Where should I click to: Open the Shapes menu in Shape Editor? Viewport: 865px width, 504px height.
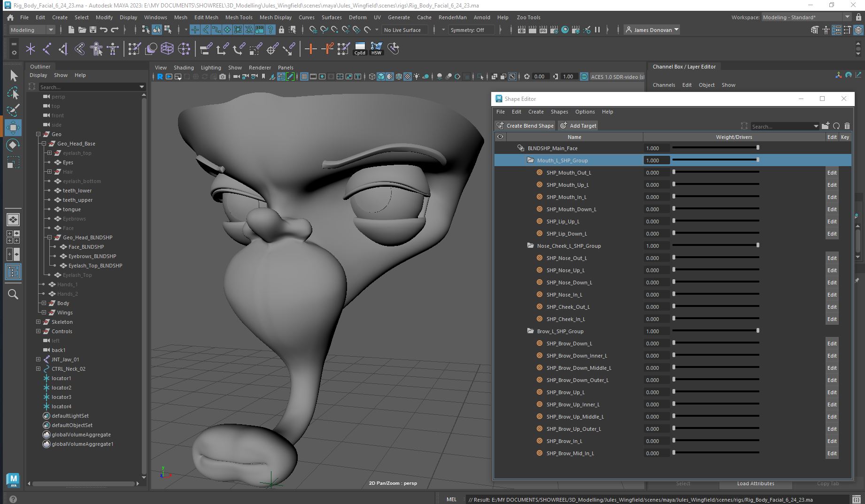tap(559, 112)
